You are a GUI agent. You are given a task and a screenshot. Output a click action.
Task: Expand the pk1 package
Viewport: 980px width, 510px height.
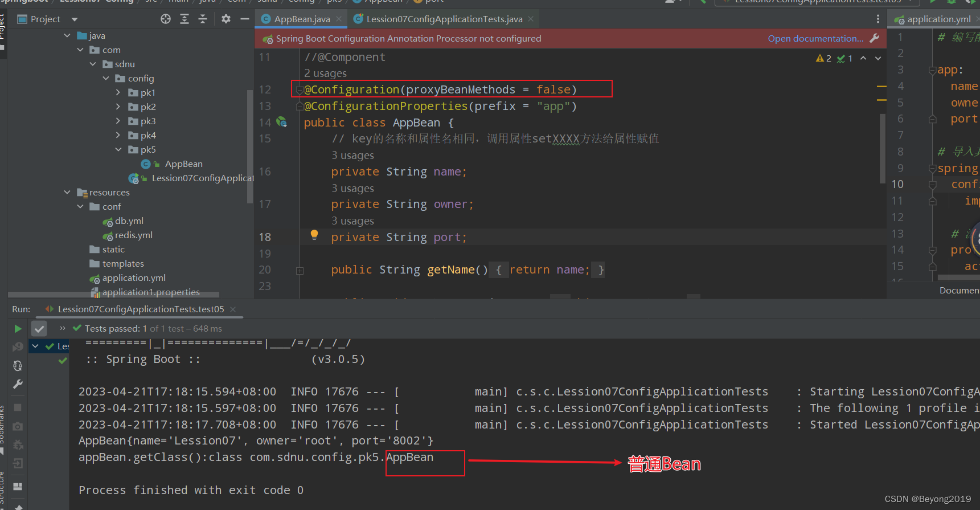pyautogui.click(x=118, y=92)
